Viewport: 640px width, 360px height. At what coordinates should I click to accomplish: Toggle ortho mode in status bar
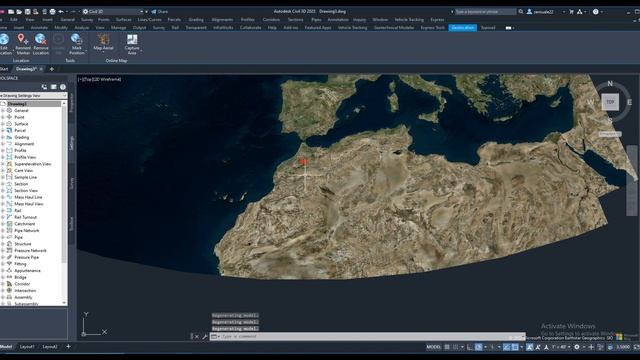point(470,347)
